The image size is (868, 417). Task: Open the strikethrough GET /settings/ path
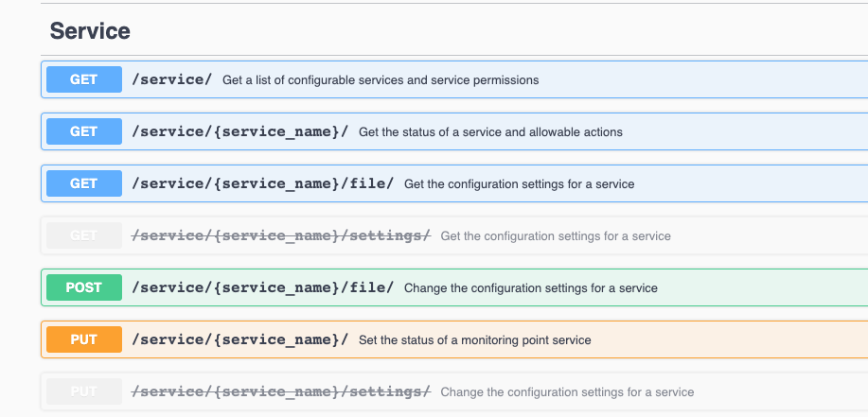[281, 235]
